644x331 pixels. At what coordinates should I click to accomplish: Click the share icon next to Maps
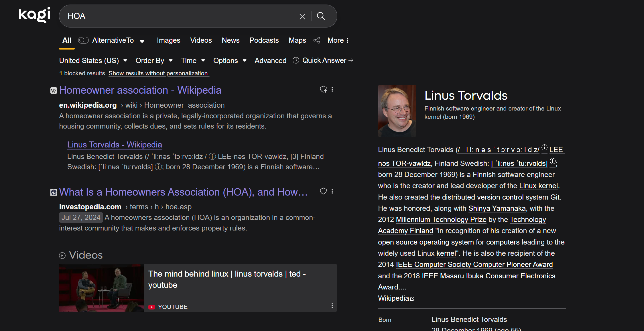coord(317,40)
